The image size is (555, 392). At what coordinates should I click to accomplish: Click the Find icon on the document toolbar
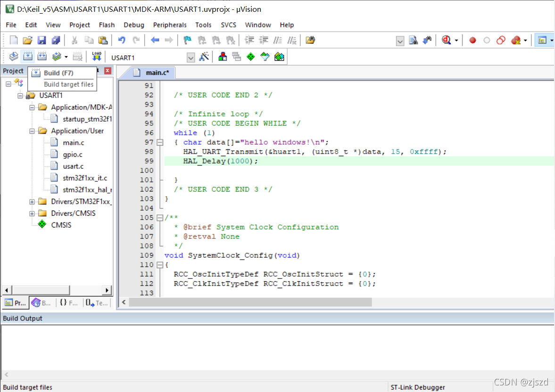tap(413, 40)
